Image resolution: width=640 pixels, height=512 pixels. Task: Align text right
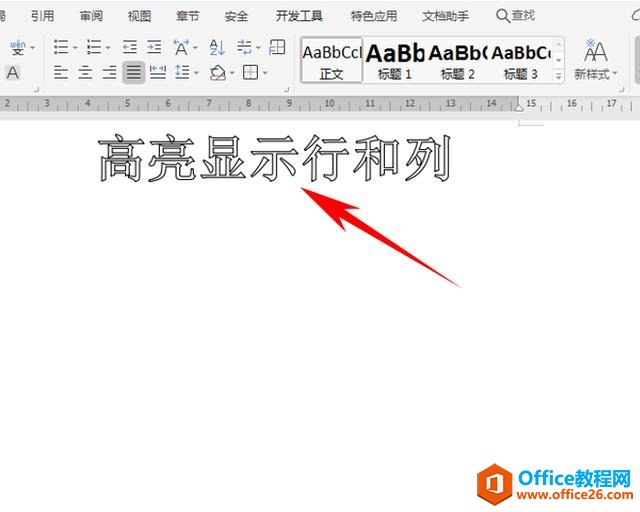(x=109, y=73)
